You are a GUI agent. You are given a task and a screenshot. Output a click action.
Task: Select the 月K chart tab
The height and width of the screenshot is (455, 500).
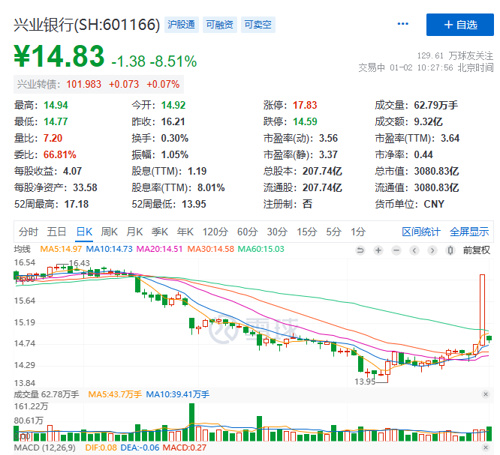pos(135,232)
